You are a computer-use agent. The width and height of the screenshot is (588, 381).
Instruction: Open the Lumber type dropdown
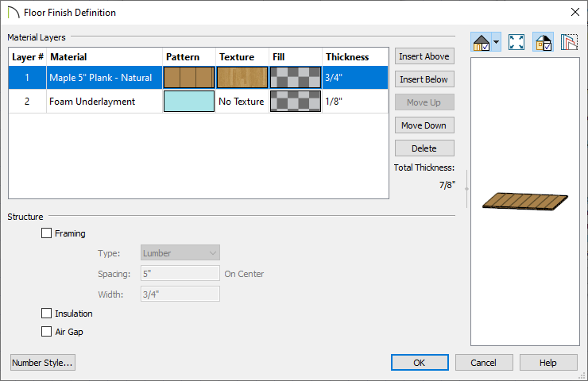(180, 253)
